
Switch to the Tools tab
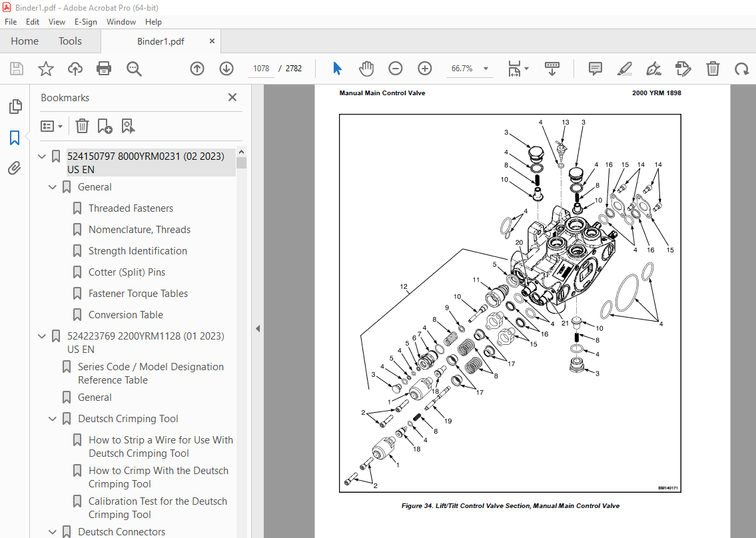tap(70, 41)
